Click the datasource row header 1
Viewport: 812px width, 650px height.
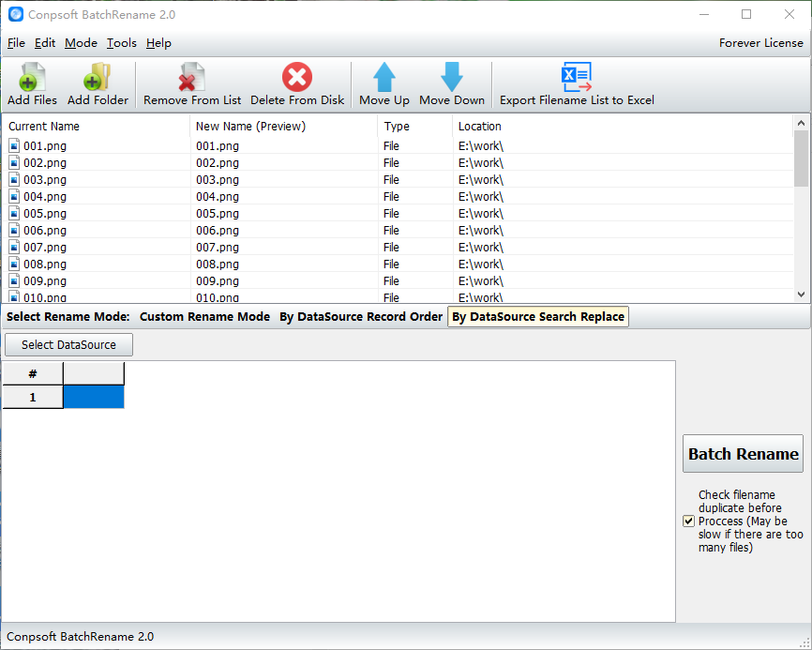33,398
